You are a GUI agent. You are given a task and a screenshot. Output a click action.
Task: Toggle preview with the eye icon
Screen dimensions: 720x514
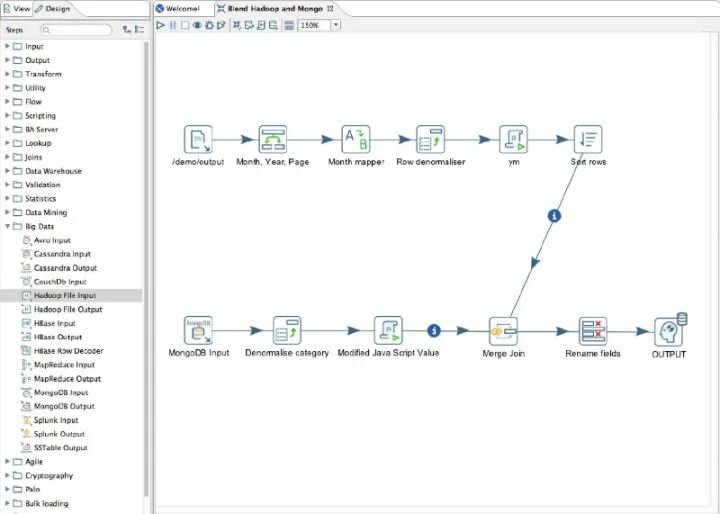(x=196, y=24)
